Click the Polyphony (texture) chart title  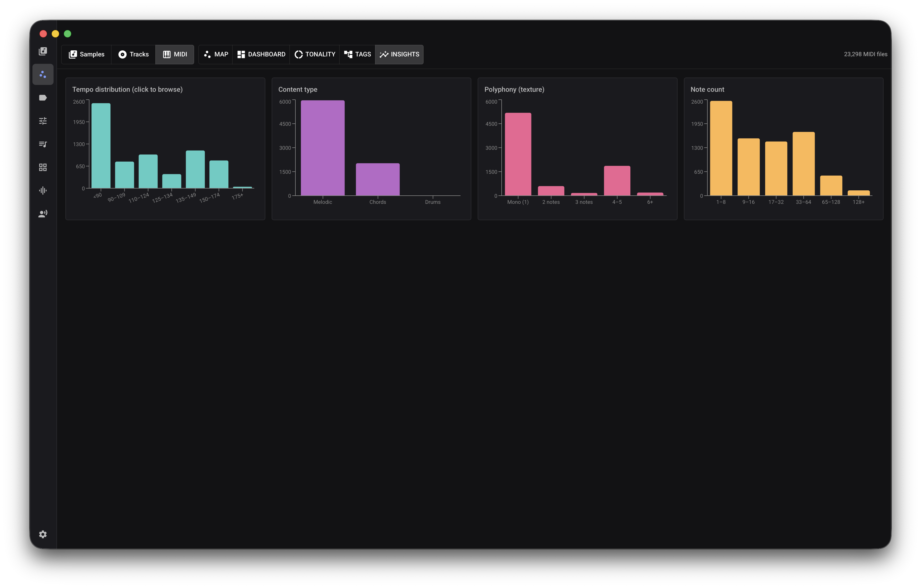(514, 89)
